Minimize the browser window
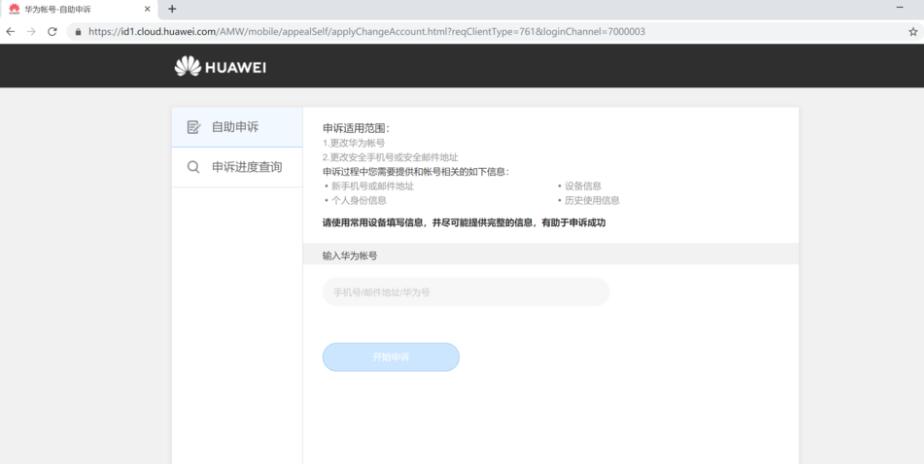Screen dimensions: 924x464 [x=900, y=8]
